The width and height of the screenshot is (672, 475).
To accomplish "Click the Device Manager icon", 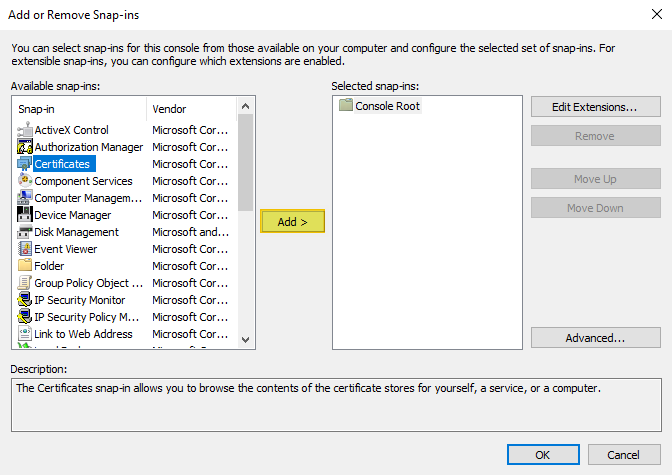I will [25, 215].
